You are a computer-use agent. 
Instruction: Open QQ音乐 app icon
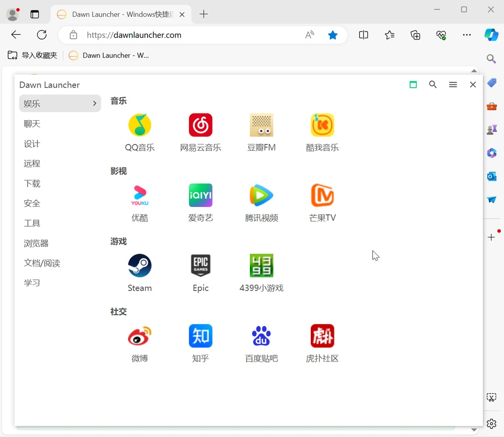[140, 125]
